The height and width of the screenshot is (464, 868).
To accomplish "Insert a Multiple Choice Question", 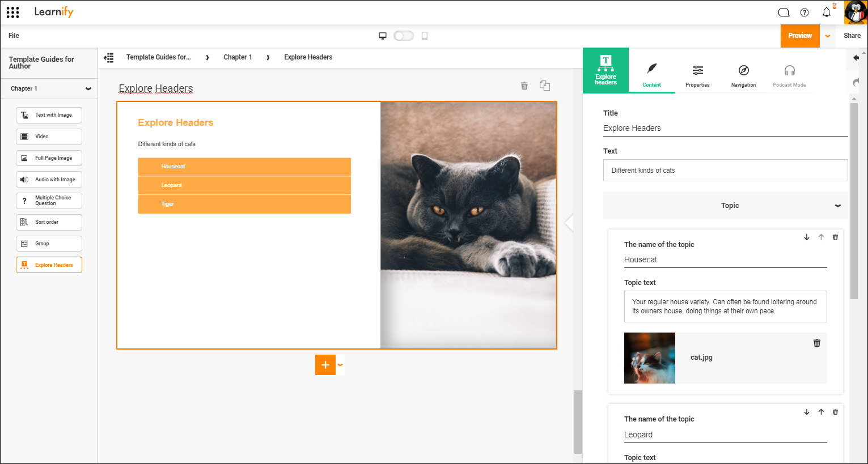I will [x=49, y=201].
